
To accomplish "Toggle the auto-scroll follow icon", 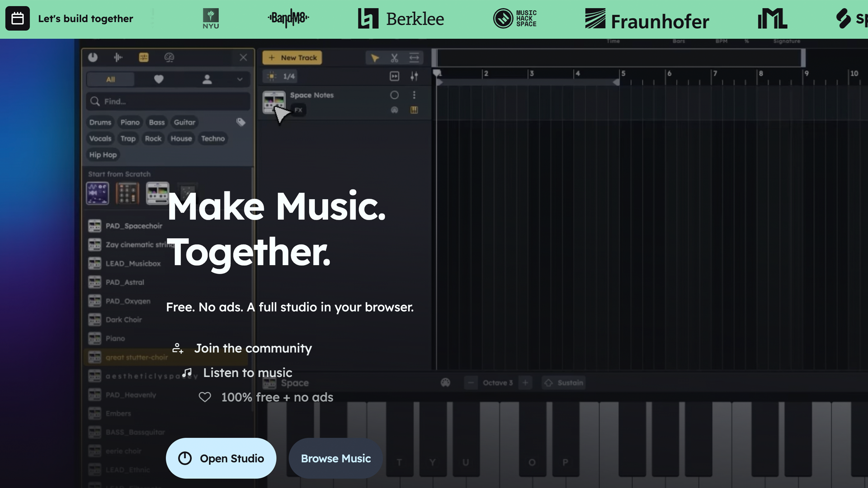I will click(x=395, y=76).
